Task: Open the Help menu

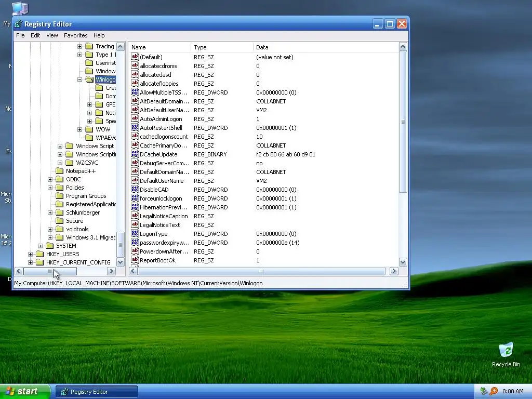Action: [99, 35]
